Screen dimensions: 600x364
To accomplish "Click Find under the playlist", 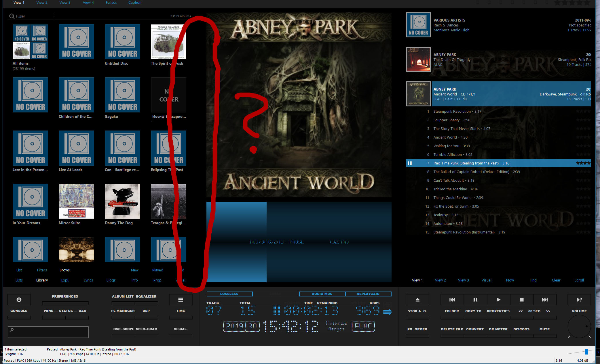I will click(x=533, y=280).
